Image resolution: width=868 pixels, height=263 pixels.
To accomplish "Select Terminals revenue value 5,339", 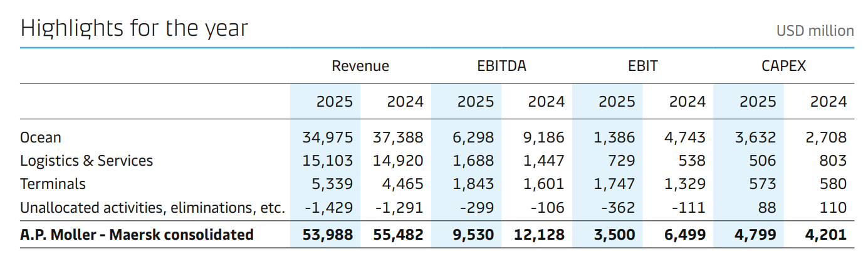I will point(332,185).
